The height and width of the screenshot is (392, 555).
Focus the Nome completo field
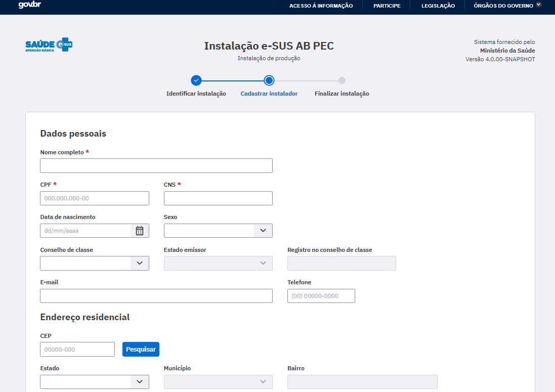click(156, 165)
